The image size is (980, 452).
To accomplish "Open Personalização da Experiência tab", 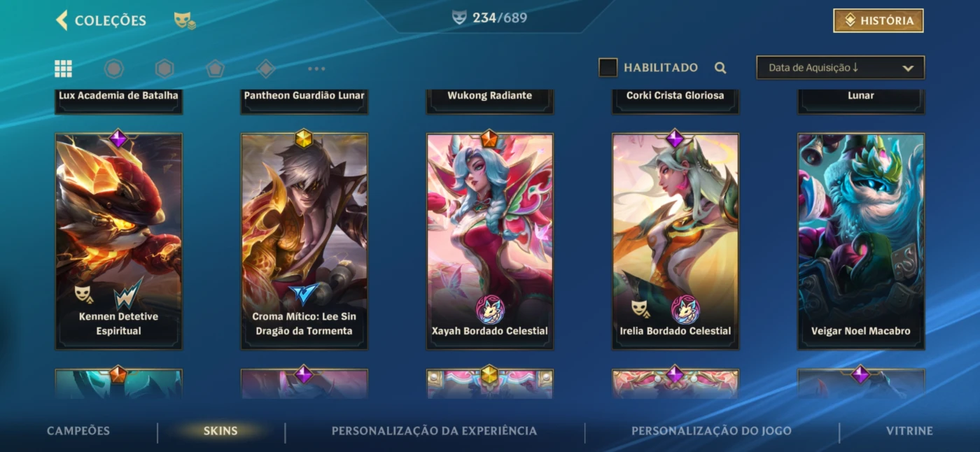I will click(x=434, y=431).
